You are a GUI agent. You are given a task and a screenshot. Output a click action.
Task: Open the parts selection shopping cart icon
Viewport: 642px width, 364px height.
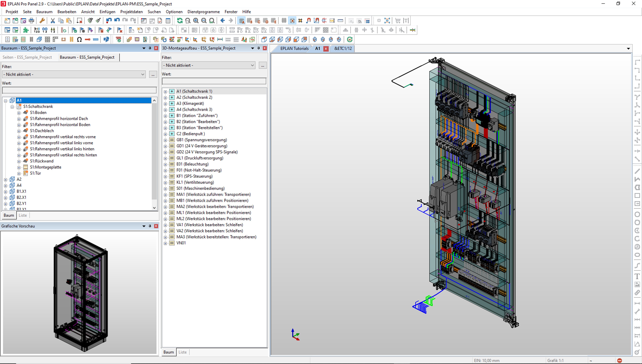click(x=398, y=20)
